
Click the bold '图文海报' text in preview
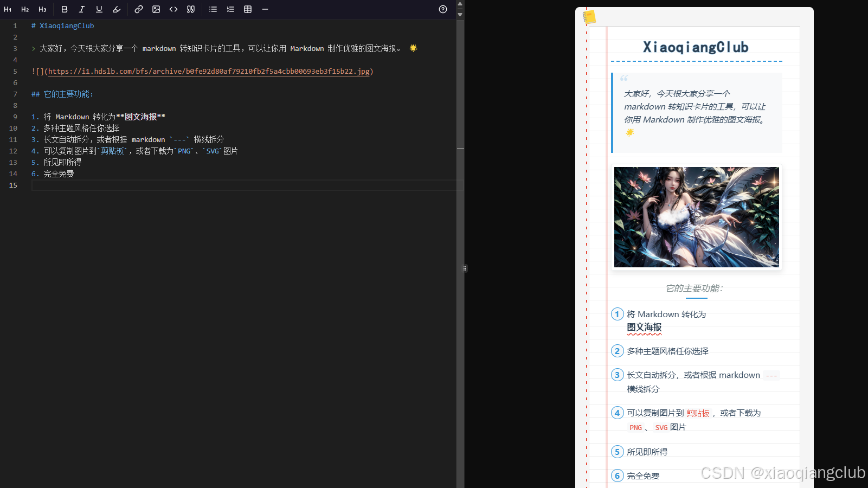point(644,328)
